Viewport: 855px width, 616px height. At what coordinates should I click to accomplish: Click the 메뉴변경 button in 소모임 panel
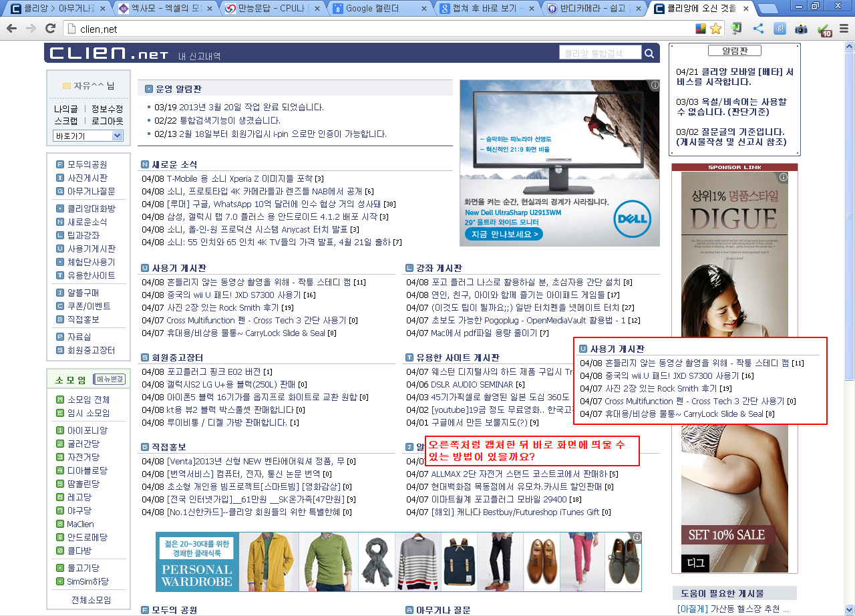[x=109, y=379]
